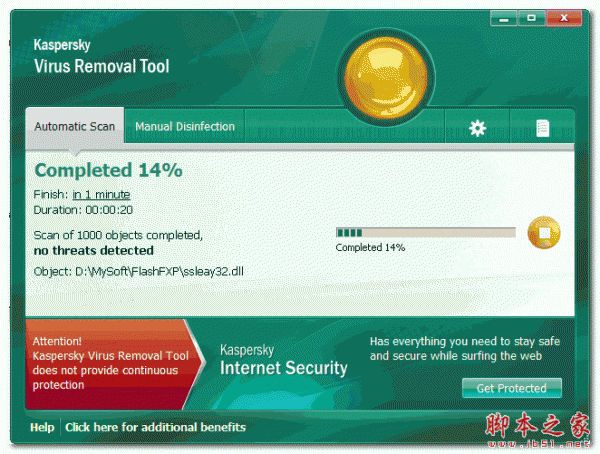Open the Help link

click(42, 427)
